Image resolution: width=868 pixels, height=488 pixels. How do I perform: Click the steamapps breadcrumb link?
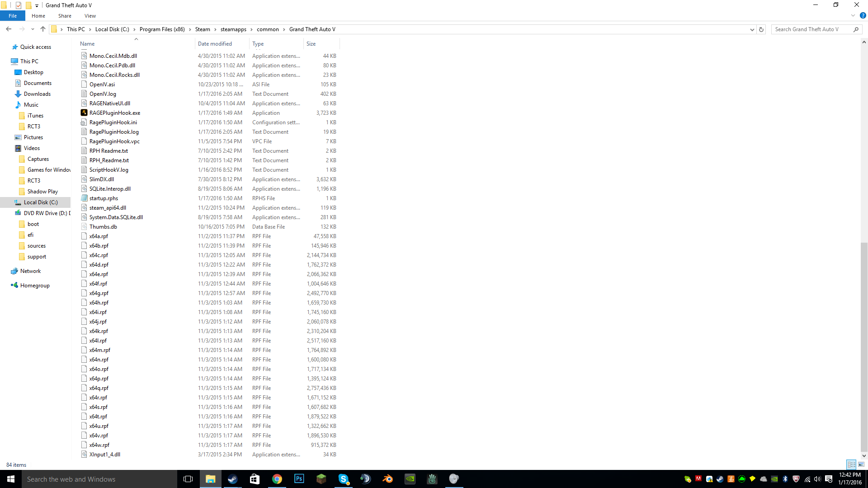pyautogui.click(x=233, y=29)
